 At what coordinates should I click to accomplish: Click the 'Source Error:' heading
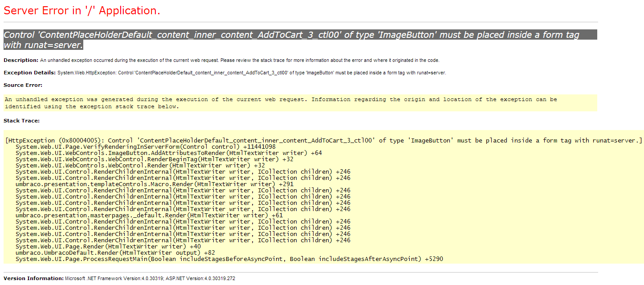point(23,85)
